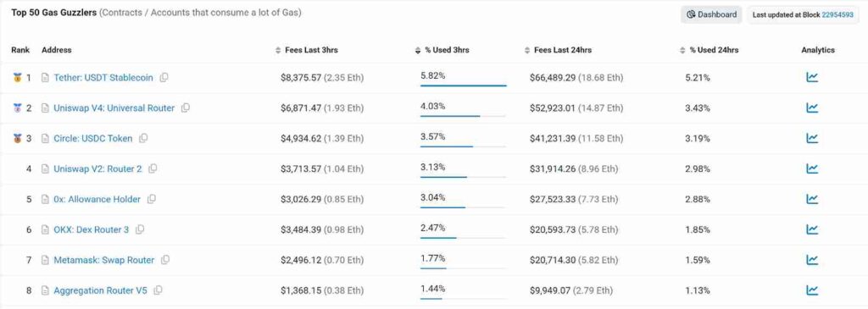868x309 pixels.
Task: Copy the 0x Allowance Holder address
Action: click(x=152, y=199)
